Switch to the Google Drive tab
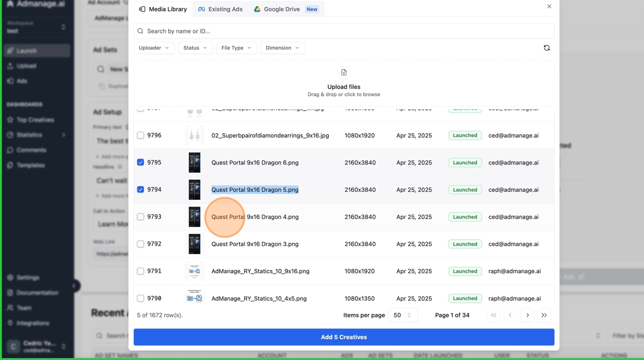Screen dimensions: 644x360 point(286,9)
